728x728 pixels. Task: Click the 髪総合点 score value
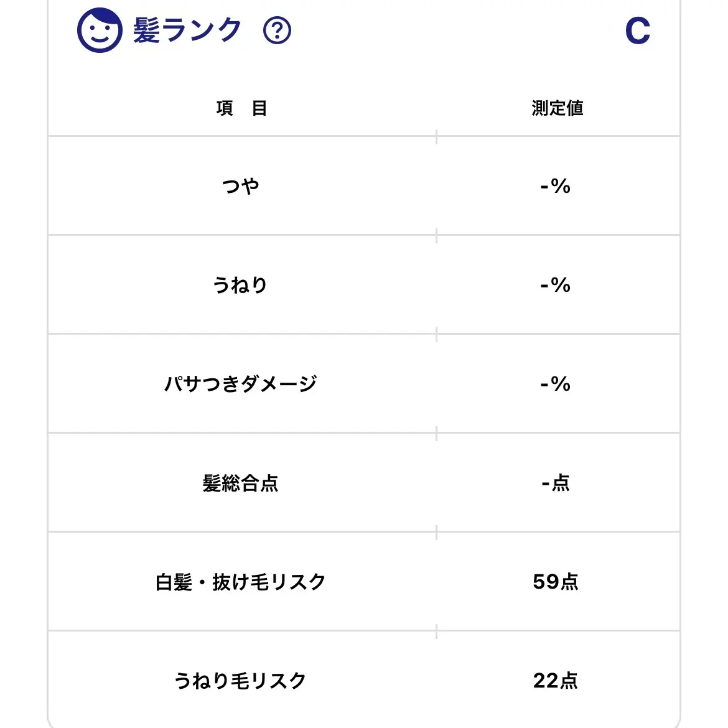click(x=556, y=483)
